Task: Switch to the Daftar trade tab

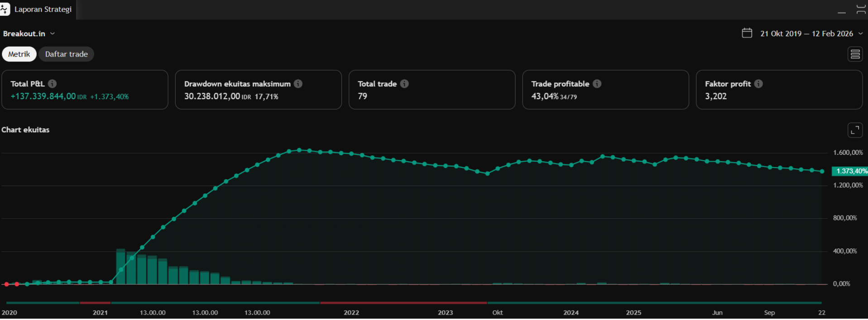Action: [x=67, y=54]
